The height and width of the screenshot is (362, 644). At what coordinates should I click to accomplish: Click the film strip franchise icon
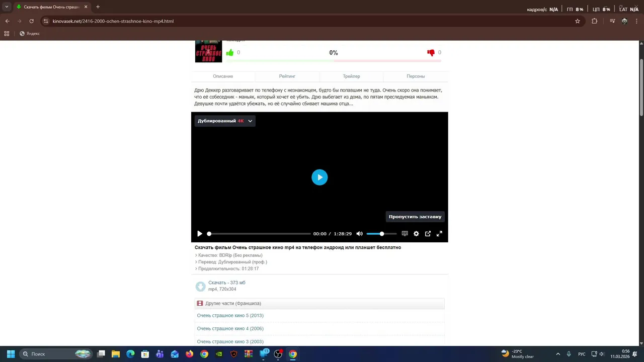pos(200,304)
